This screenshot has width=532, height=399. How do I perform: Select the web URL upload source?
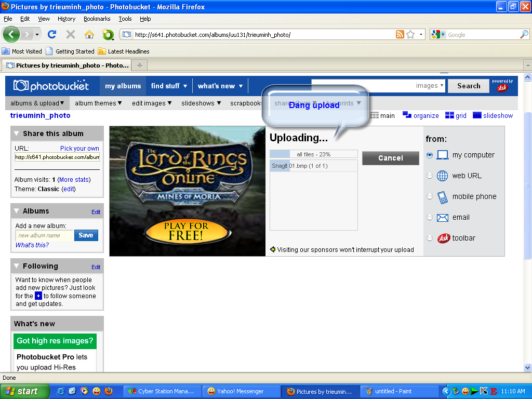(430, 176)
